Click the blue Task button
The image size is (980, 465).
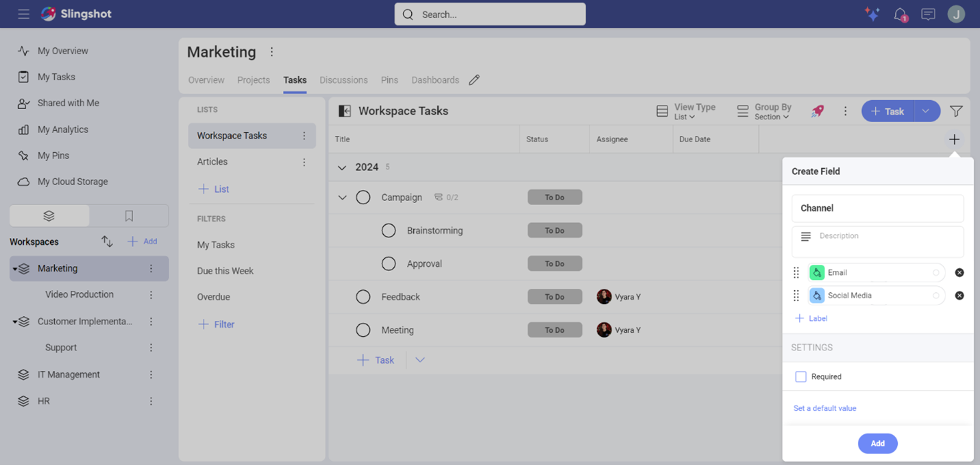[x=887, y=111]
